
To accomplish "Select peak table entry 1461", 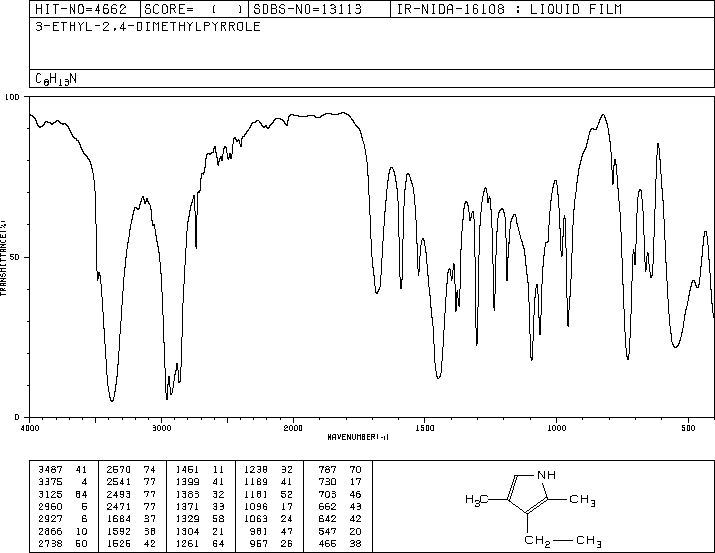I will coord(187,469).
